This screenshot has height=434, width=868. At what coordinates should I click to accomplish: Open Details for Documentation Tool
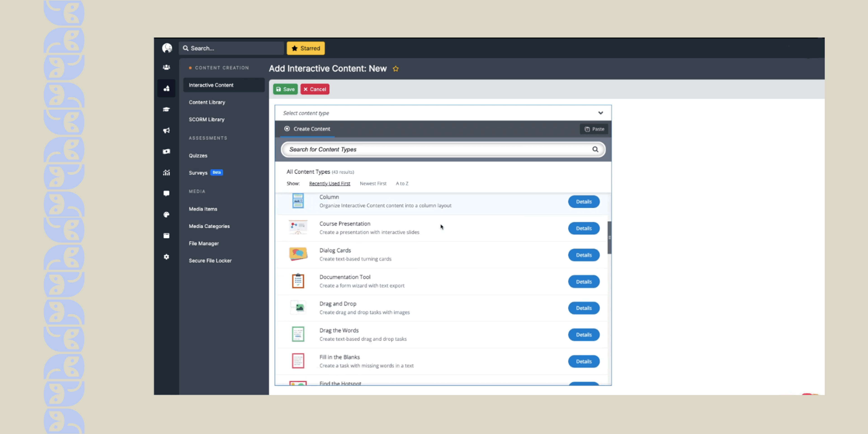click(584, 281)
